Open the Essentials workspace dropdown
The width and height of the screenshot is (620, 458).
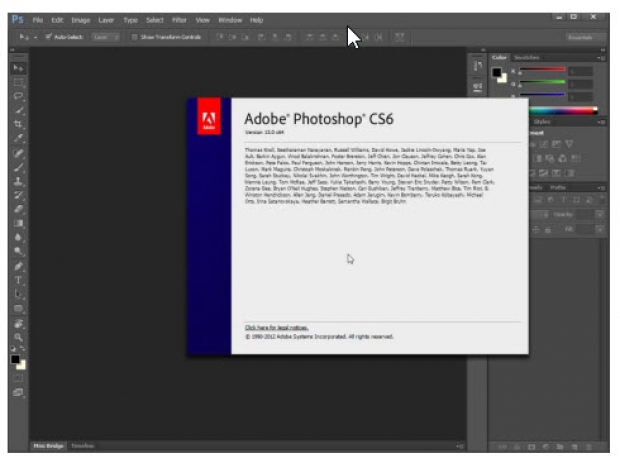(x=586, y=37)
